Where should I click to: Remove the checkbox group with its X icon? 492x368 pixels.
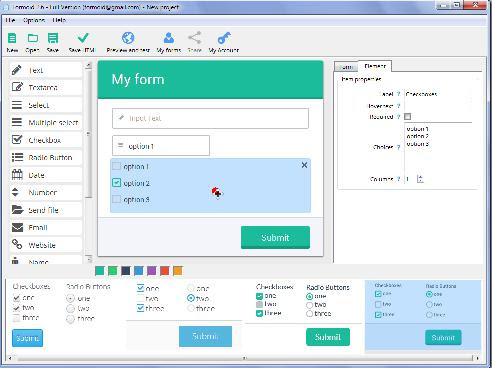[x=304, y=165]
